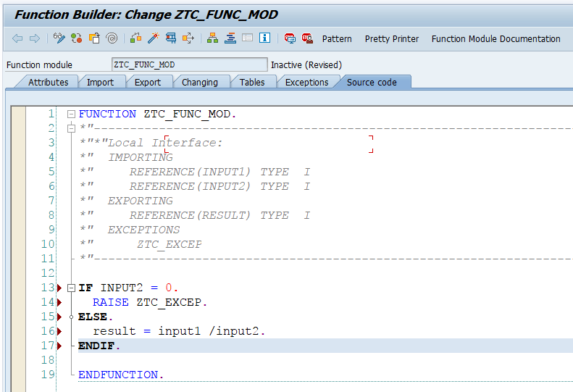Screen dimensions: 573x392
Task: Click the Display Navigation Window icon
Action: [x=230, y=38]
